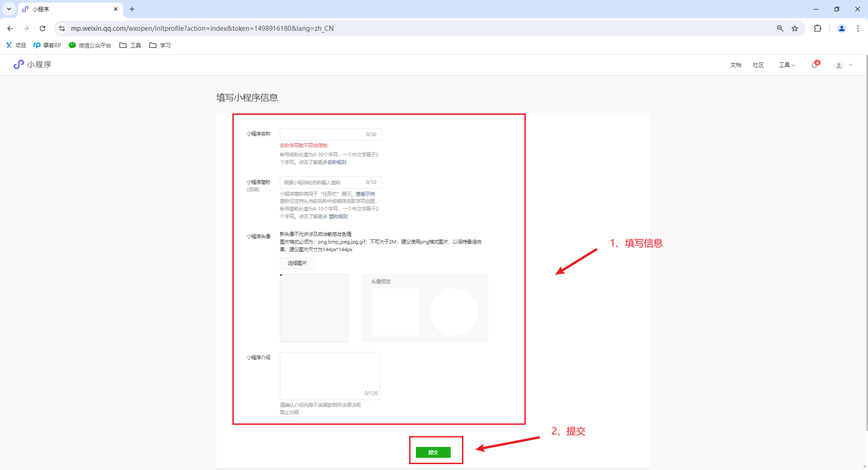Expand the arrow beside account avatar
This screenshot has height=470, width=868.
(851, 65)
